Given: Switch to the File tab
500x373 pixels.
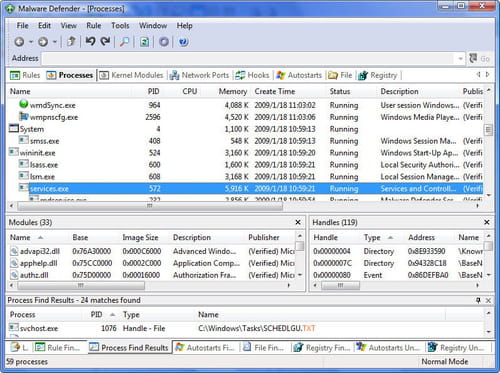Looking at the screenshot, I should click(x=340, y=75).
